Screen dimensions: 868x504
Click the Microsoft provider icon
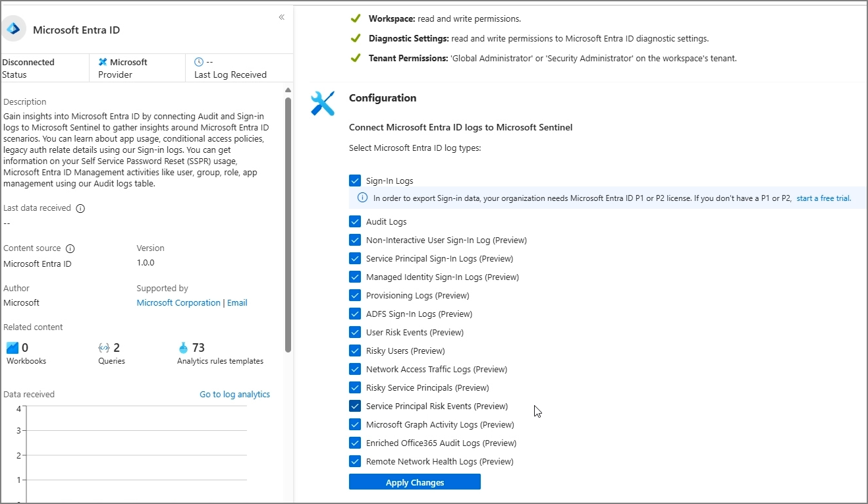pyautogui.click(x=103, y=62)
